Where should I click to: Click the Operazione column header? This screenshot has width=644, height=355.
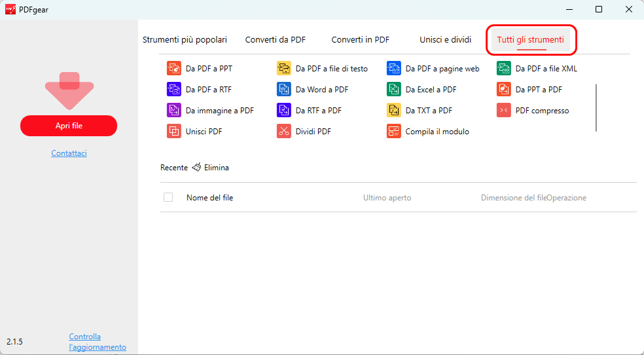tap(567, 198)
